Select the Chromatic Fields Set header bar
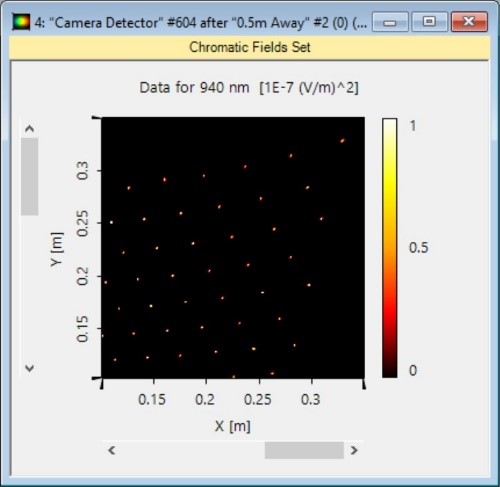Image resolution: width=500 pixels, height=487 pixels. point(250,47)
